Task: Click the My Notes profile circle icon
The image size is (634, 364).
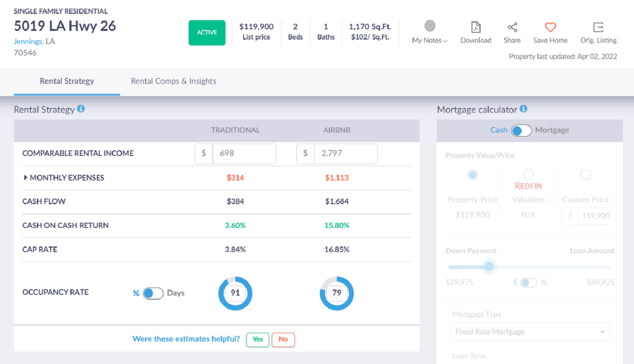Action: (429, 26)
